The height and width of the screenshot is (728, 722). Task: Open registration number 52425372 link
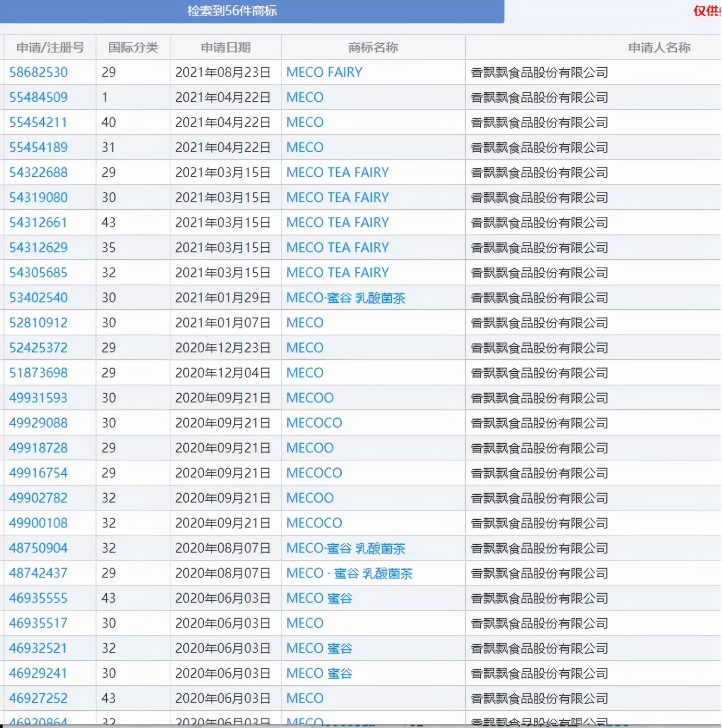(39, 348)
